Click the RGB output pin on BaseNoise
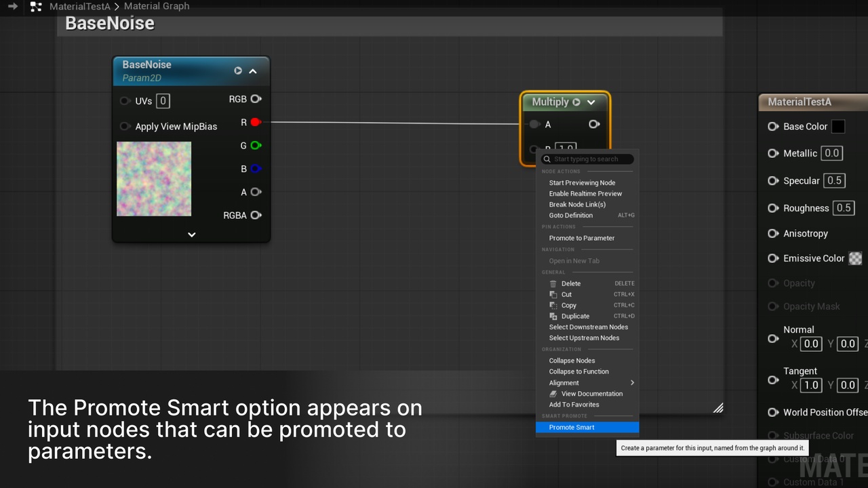Viewport: 868px width, 488px height. [x=256, y=99]
